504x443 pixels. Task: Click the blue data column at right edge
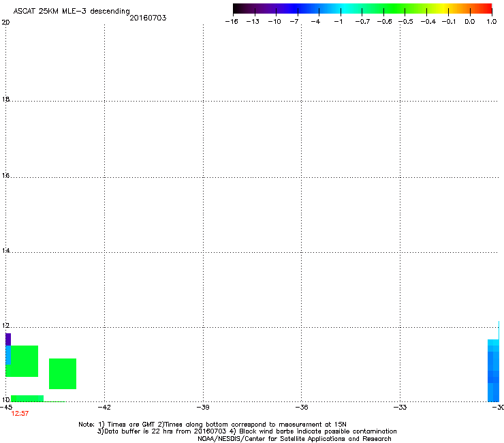pyautogui.click(x=493, y=371)
